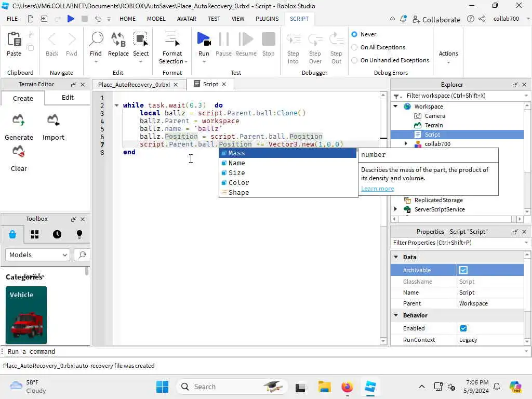Image resolution: width=532 pixels, height=399 pixels.
Task: Click the Pause test button
Action: pos(223,39)
